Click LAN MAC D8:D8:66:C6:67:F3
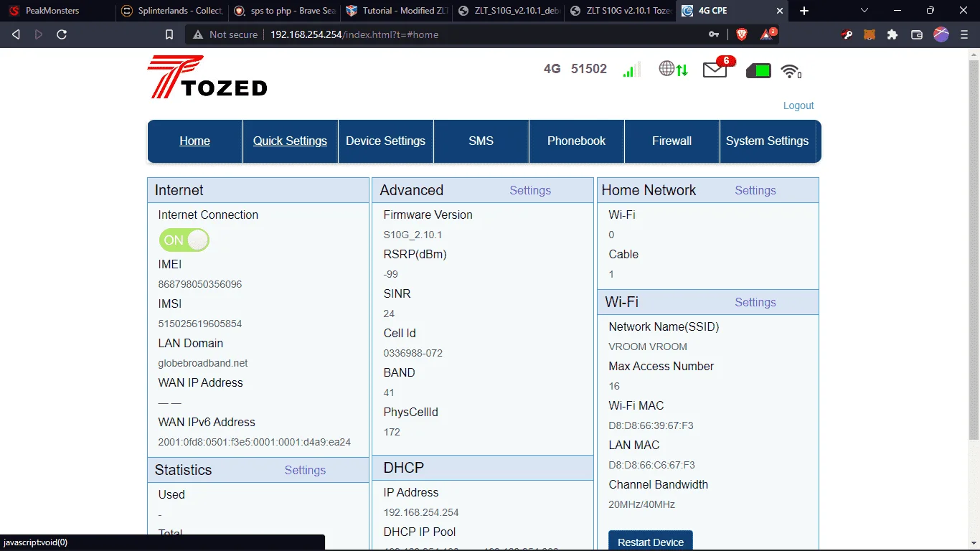Screen dimensions: 980x551 point(651,465)
